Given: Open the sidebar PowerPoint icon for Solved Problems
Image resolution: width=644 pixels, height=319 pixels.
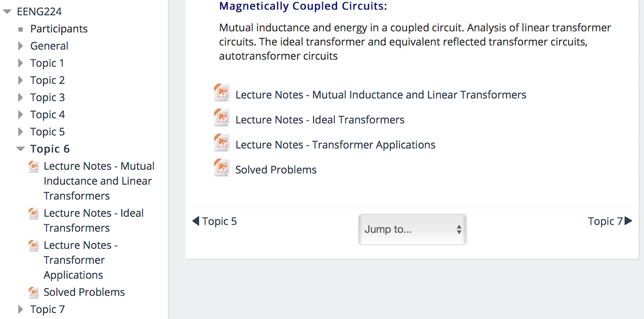Looking at the screenshot, I should point(34,292).
